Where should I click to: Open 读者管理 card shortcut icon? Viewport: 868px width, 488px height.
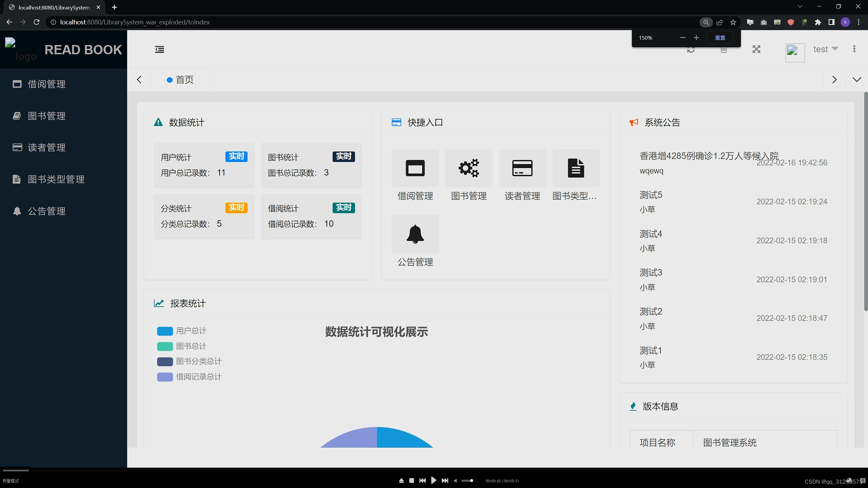[x=522, y=168]
